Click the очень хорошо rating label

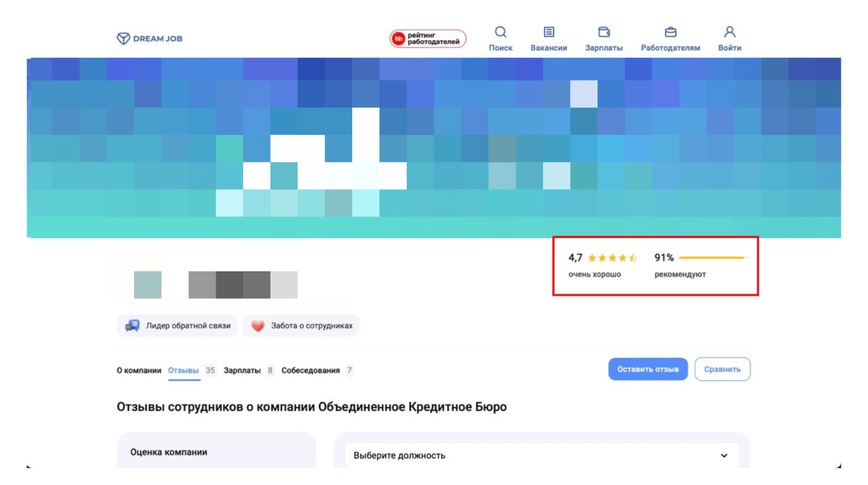pos(594,274)
